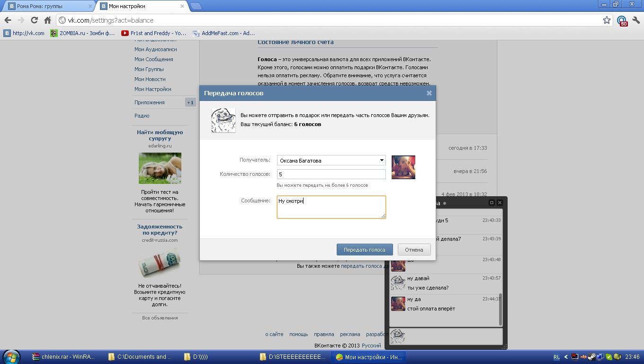Open the new tab button
Viewport: 644px width, 364px height.
[196, 6]
